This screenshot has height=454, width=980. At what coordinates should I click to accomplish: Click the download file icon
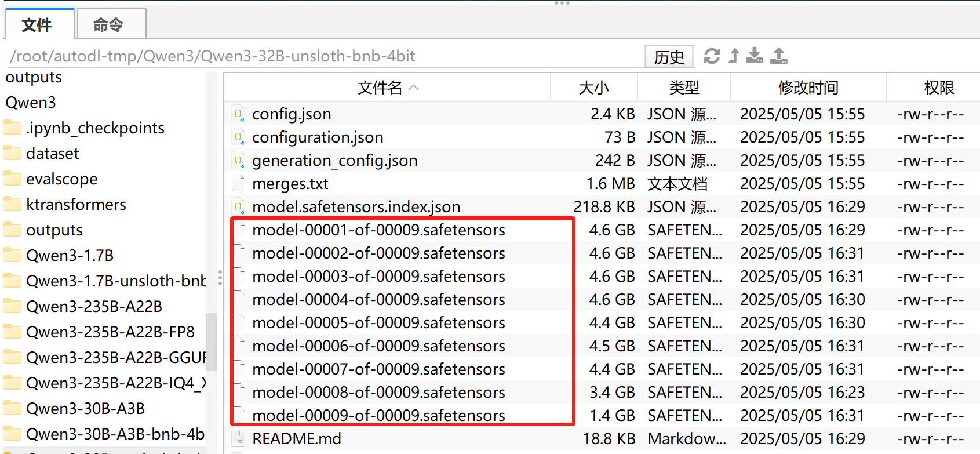pos(755,56)
